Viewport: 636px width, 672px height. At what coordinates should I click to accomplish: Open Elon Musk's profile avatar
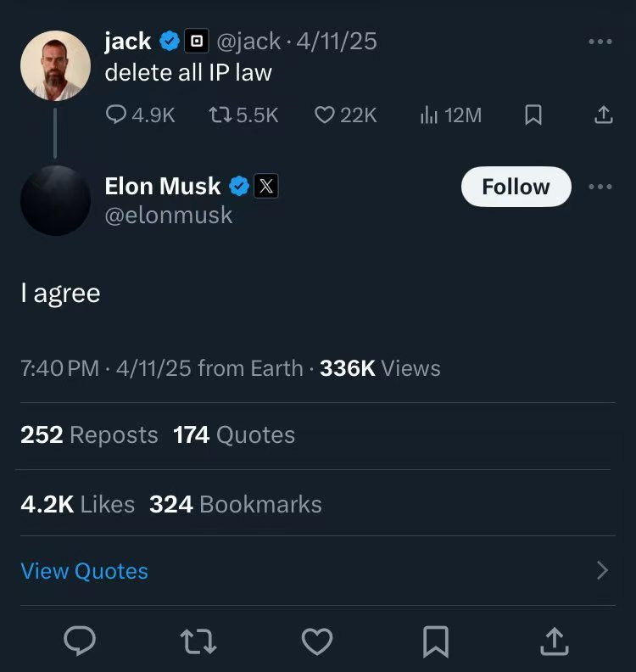[55, 200]
